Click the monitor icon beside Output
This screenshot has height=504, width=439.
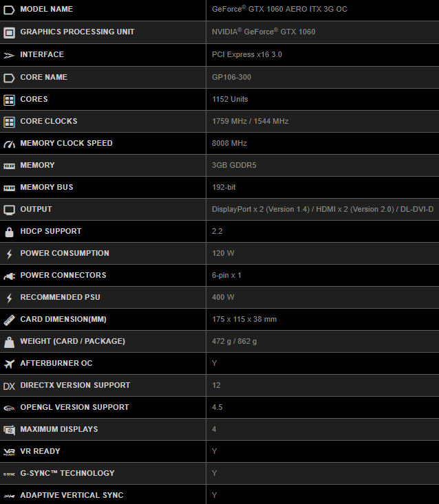pyautogui.click(x=9, y=210)
